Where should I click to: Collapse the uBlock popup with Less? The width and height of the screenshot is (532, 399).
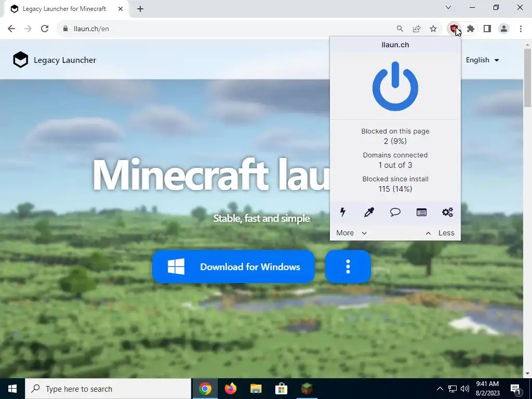click(x=440, y=233)
